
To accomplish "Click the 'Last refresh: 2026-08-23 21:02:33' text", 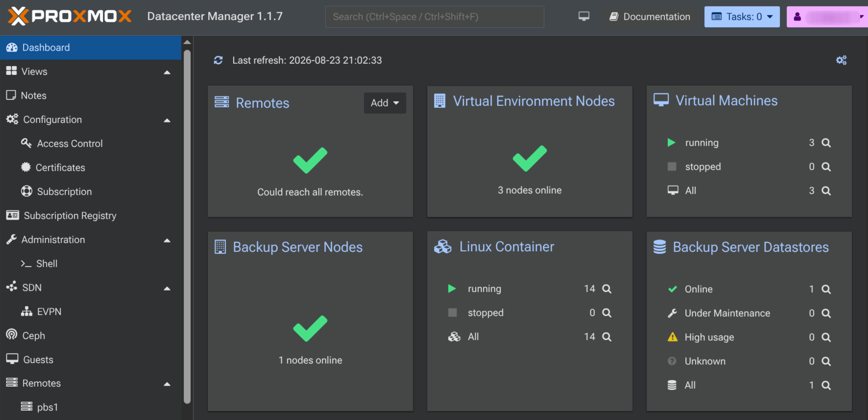I will 307,60.
